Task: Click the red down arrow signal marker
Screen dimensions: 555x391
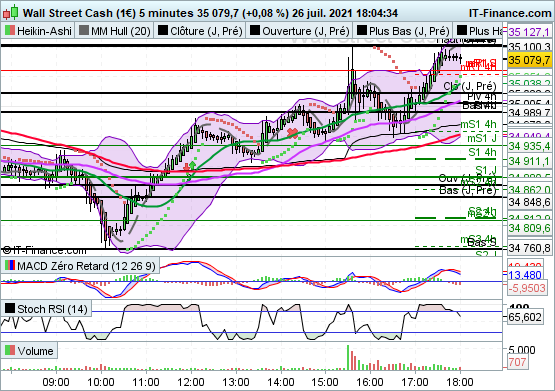Action: (x=187, y=167)
